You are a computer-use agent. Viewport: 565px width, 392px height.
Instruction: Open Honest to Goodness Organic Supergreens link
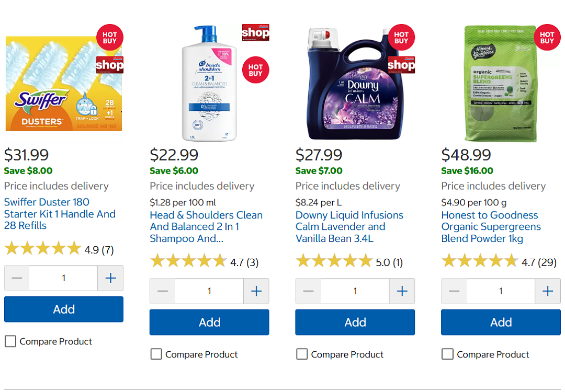pyautogui.click(x=491, y=227)
